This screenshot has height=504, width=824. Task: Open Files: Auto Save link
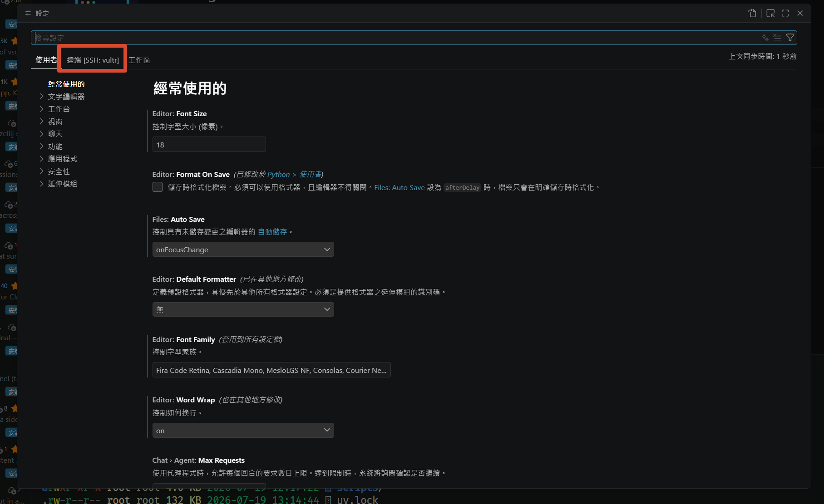[400, 187]
